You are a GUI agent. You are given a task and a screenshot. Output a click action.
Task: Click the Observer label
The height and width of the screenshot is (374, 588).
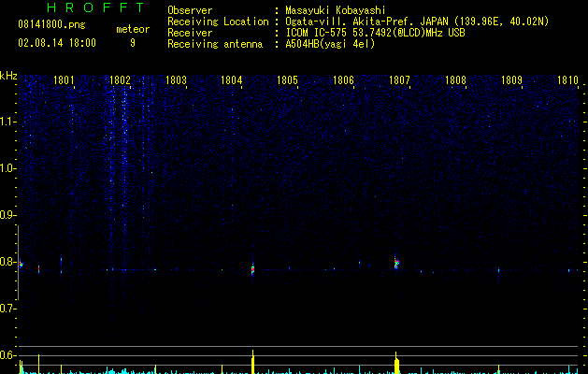(x=190, y=10)
